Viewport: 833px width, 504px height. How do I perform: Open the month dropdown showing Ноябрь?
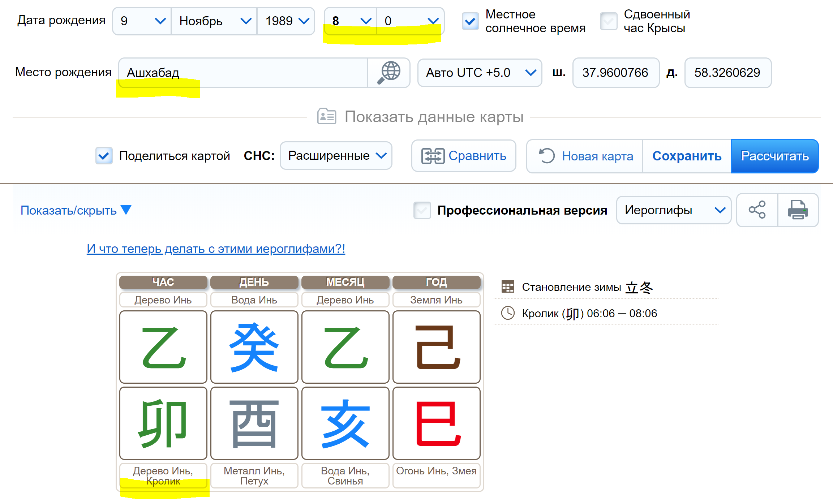tap(214, 21)
